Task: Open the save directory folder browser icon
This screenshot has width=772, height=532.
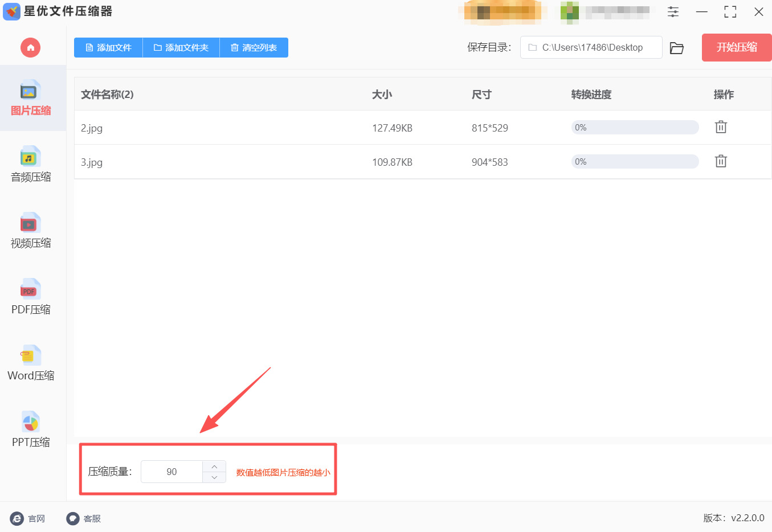Action: pyautogui.click(x=677, y=48)
